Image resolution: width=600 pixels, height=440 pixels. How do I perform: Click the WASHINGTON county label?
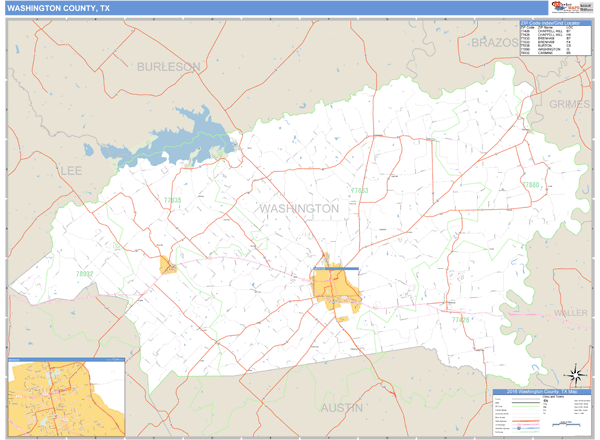[299, 209]
